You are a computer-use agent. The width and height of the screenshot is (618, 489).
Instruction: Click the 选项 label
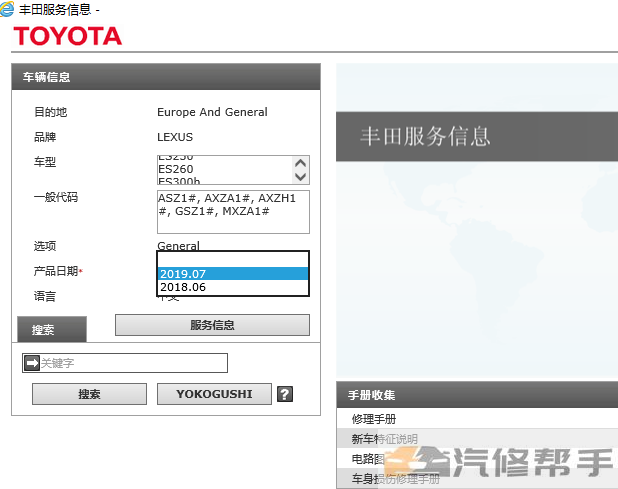(x=45, y=246)
